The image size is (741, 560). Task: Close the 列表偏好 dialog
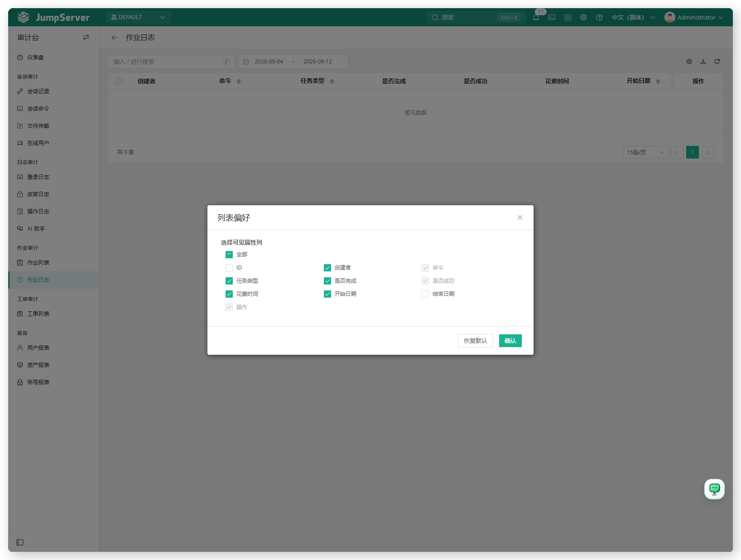(x=520, y=217)
